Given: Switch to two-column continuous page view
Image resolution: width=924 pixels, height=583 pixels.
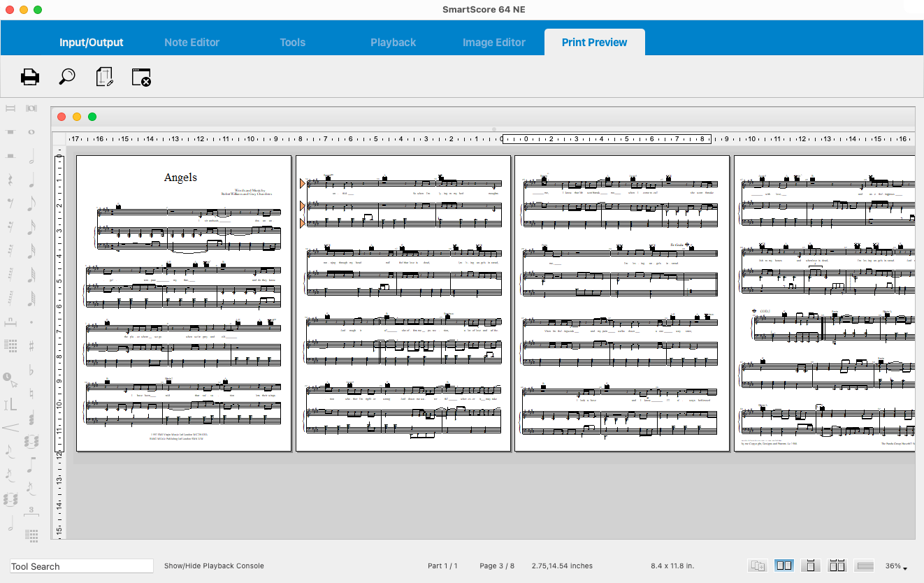Looking at the screenshot, I should (837, 566).
